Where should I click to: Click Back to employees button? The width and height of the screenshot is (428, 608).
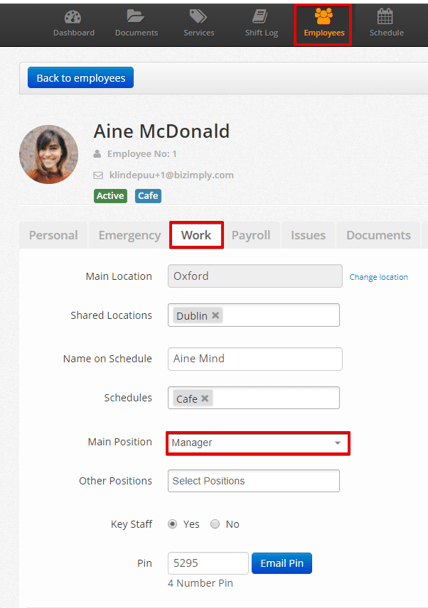tap(81, 78)
